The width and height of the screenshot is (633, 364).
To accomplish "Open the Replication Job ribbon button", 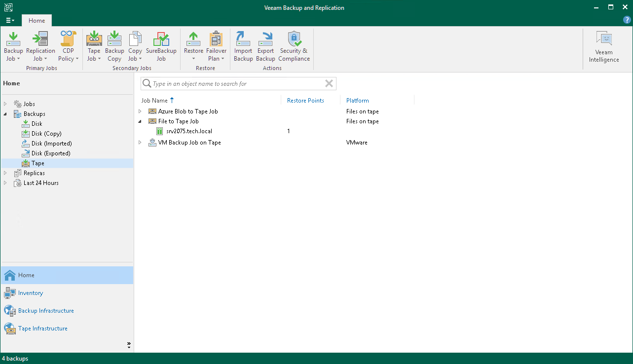I will (40, 46).
